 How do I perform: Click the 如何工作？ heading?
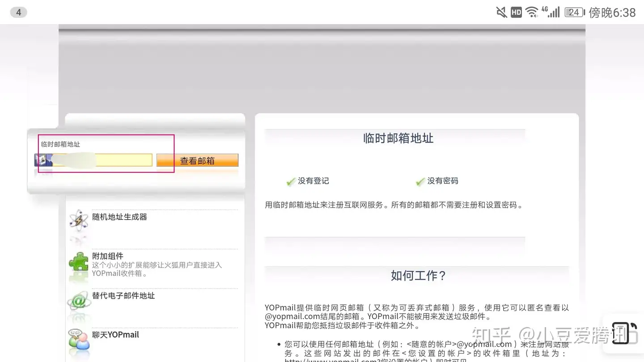click(419, 275)
